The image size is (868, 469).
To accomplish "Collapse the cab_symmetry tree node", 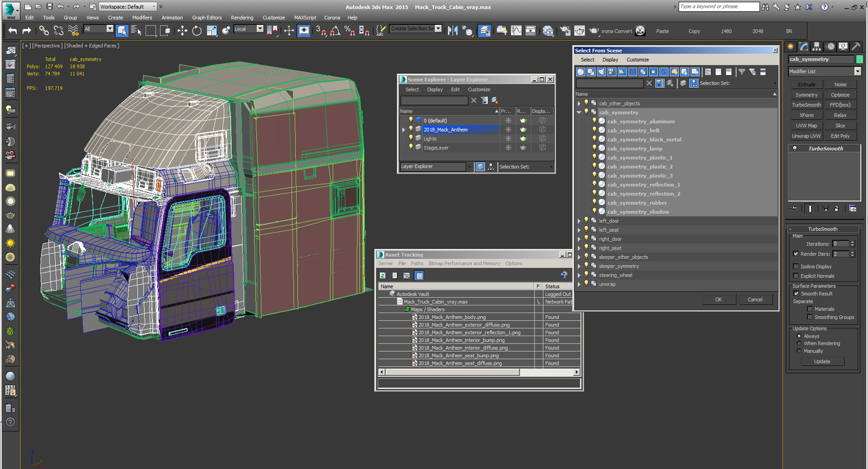I will (x=579, y=113).
